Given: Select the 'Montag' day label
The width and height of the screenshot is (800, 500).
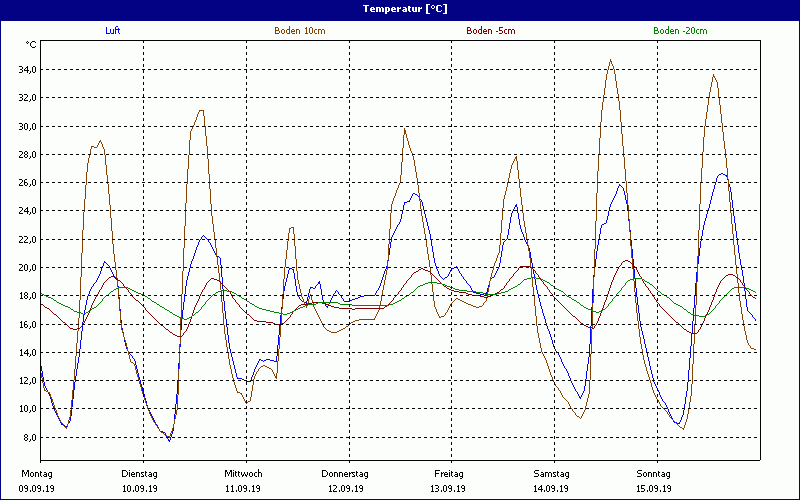Looking at the screenshot, I should tap(37, 474).
